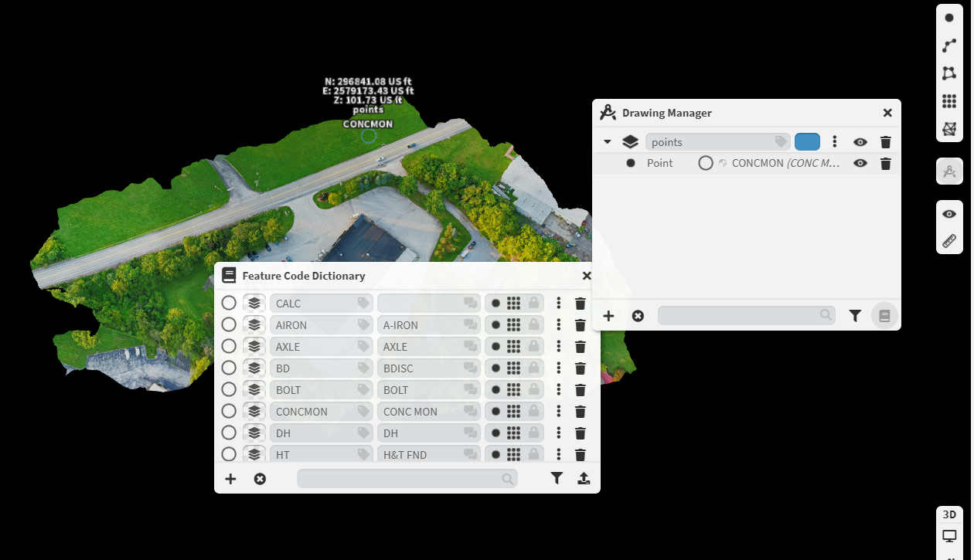Filter the Feature Code Dictionary list
Image resolution: width=974 pixels, height=560 pixels.
point(557,479)
